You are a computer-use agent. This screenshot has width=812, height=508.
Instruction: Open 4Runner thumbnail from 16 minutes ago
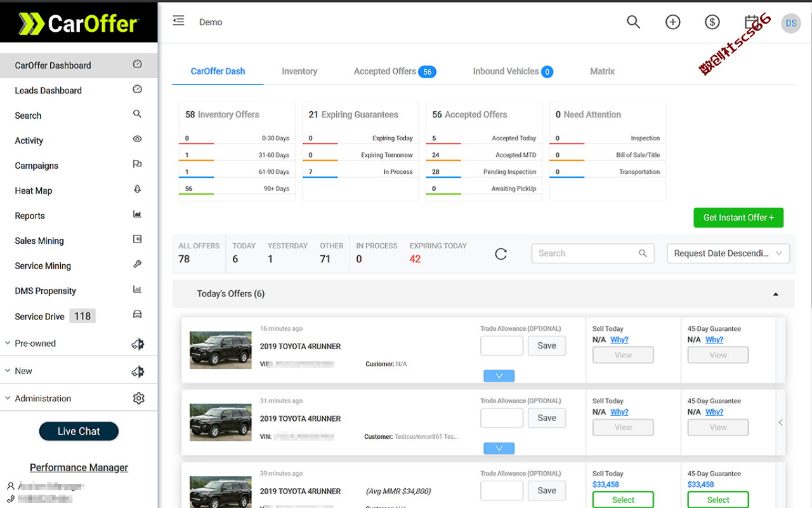pos(221,350)
